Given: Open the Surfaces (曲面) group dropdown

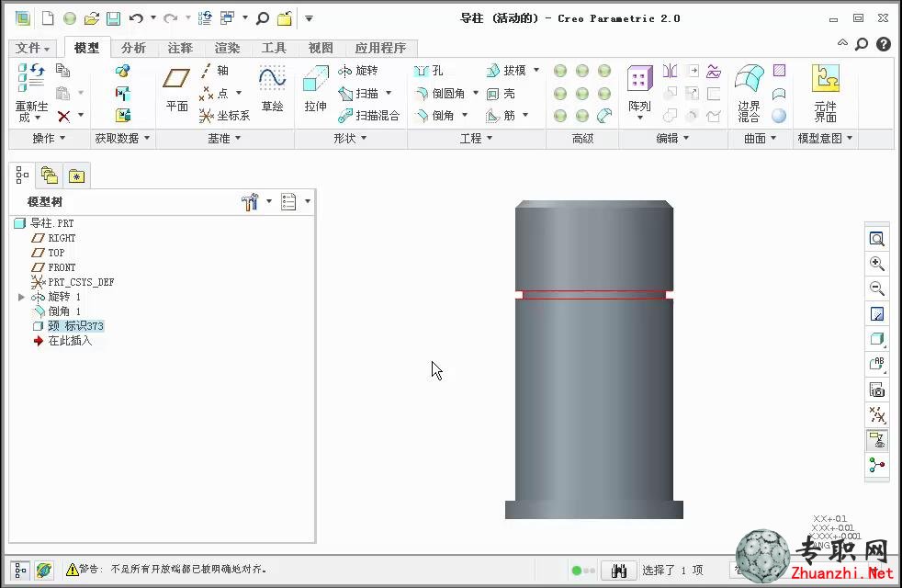Looking at the screenshot, I should pos(760,138).
